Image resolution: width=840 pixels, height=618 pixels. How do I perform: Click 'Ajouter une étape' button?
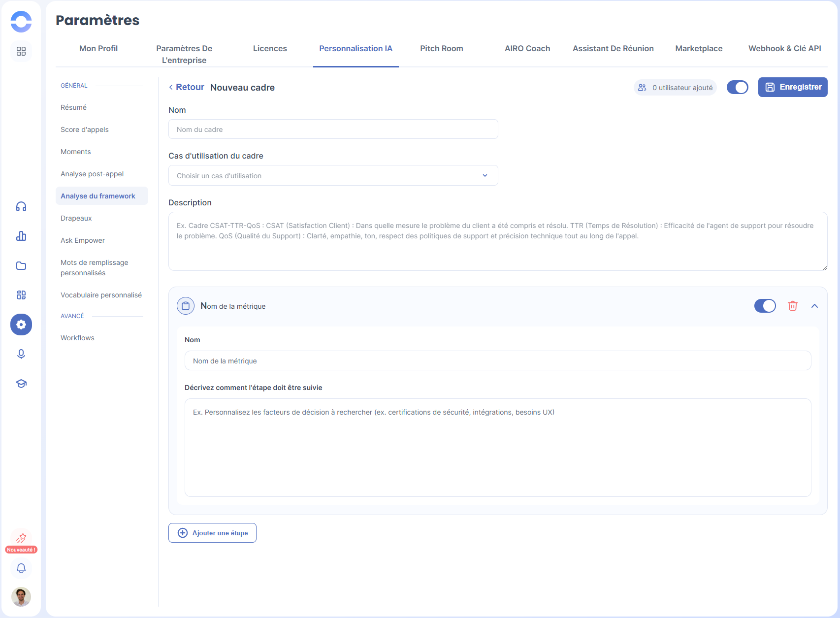click(x=212, y=533)
